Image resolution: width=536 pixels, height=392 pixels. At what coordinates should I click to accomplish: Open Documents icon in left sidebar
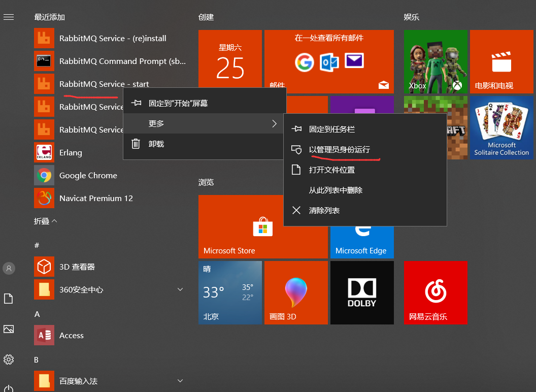[9, 299]
